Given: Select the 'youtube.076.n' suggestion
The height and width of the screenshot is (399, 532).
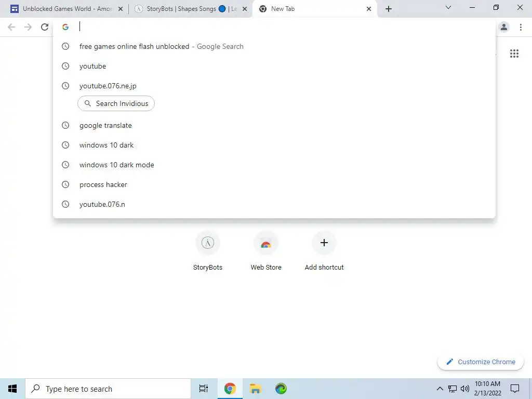Looking at the screenshot, I should [274, 204].
